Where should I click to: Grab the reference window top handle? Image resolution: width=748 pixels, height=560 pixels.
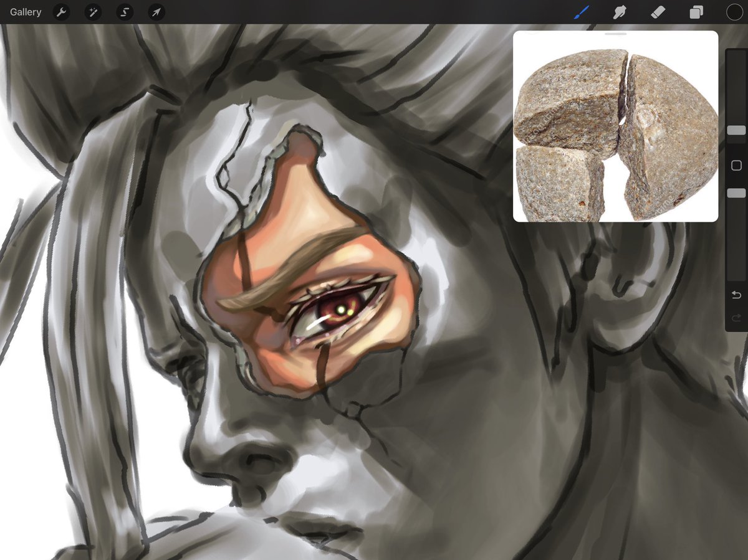(x=615, y=34)
